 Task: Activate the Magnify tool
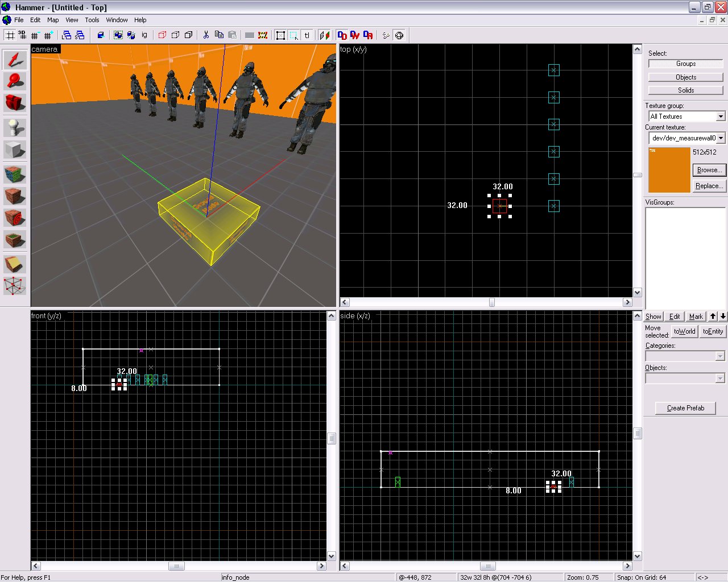15,81
